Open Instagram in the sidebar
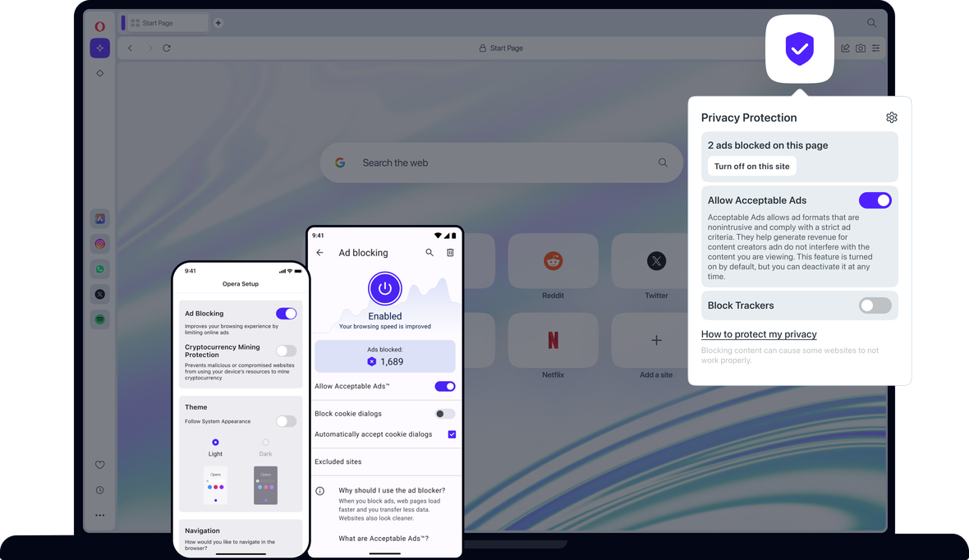The height and width of the screenshot is (560, 969). coord(100,244)
